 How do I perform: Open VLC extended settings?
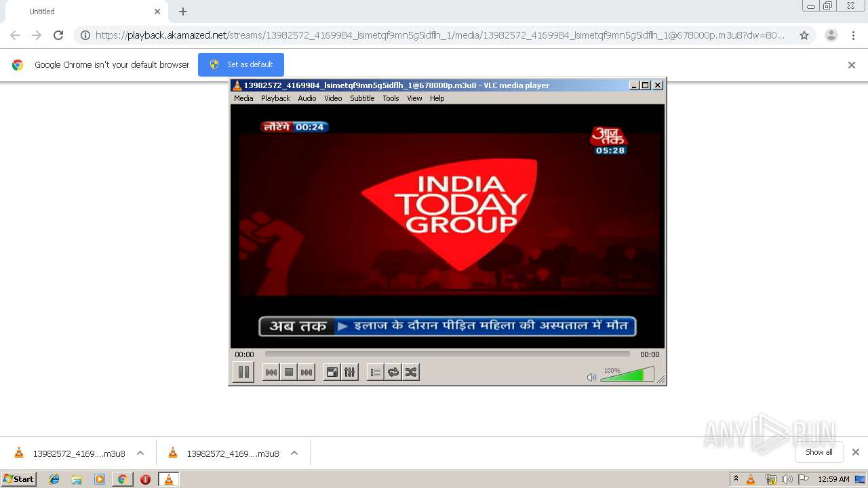pos(349,372)
